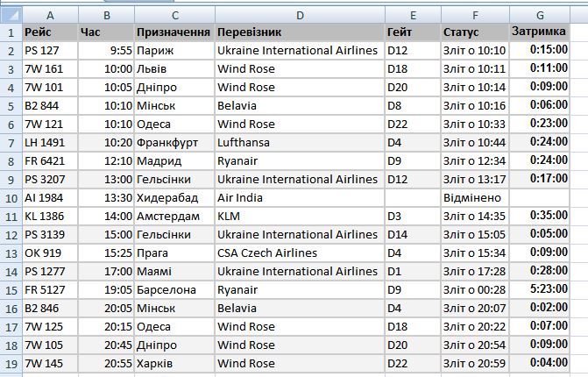The height and width of the screenshot is (377, 588).
Task: Select the empty gate cell for AI 1984
Action: pyautogui.click(x=413, y=197)
